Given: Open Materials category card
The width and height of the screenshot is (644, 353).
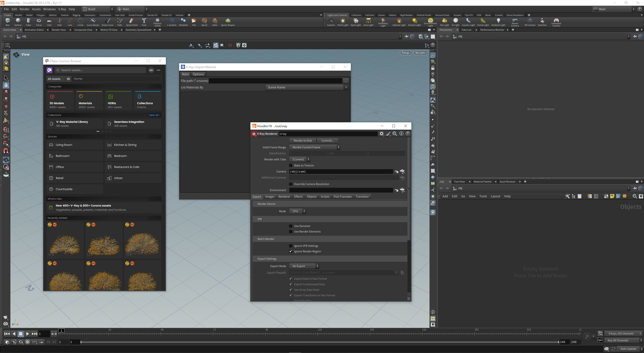Looking at the screenshot, I should coord(89,100).
